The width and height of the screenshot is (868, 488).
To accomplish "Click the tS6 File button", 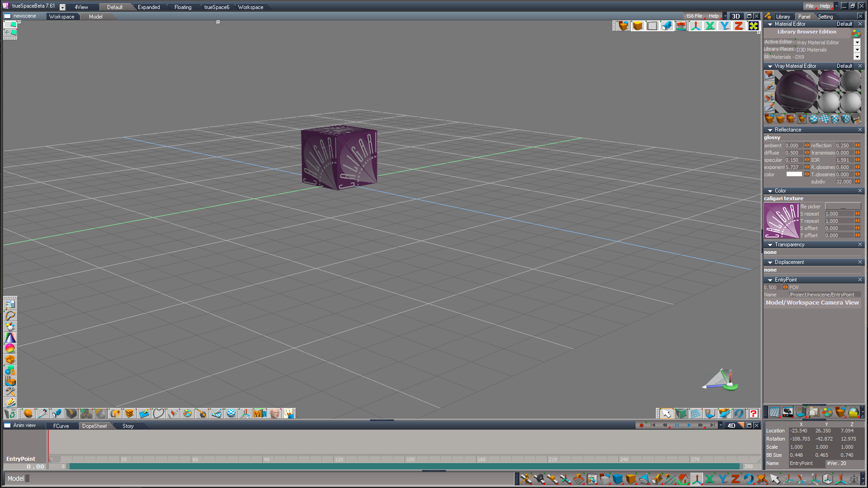I will 694,16.
